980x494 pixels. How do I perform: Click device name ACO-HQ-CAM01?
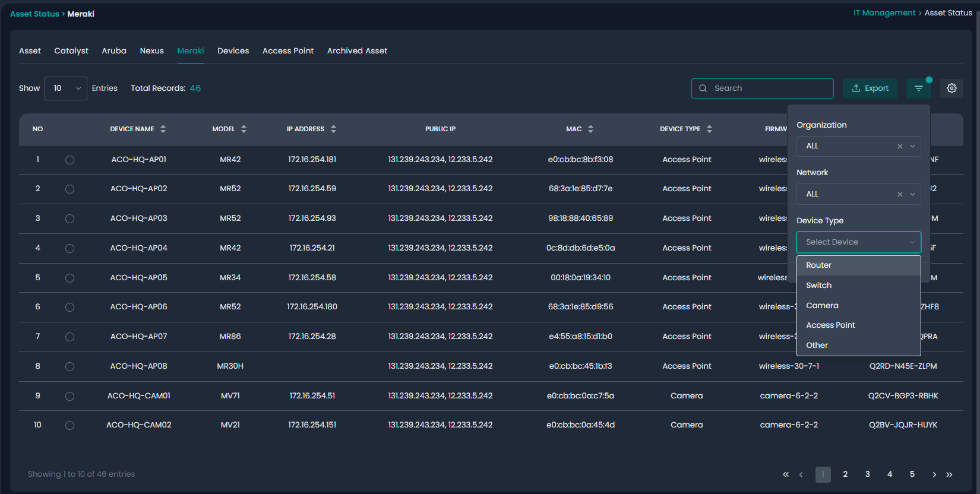coord(139,396)
